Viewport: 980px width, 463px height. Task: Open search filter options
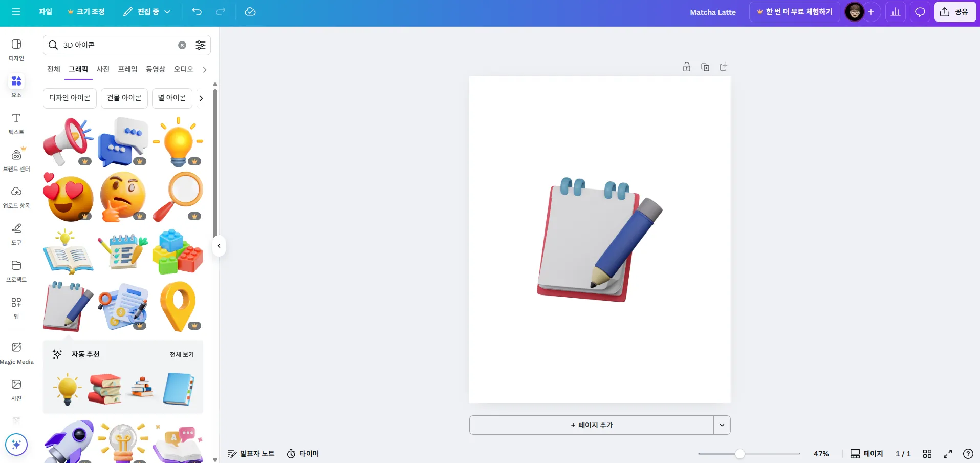coord(201,45)
